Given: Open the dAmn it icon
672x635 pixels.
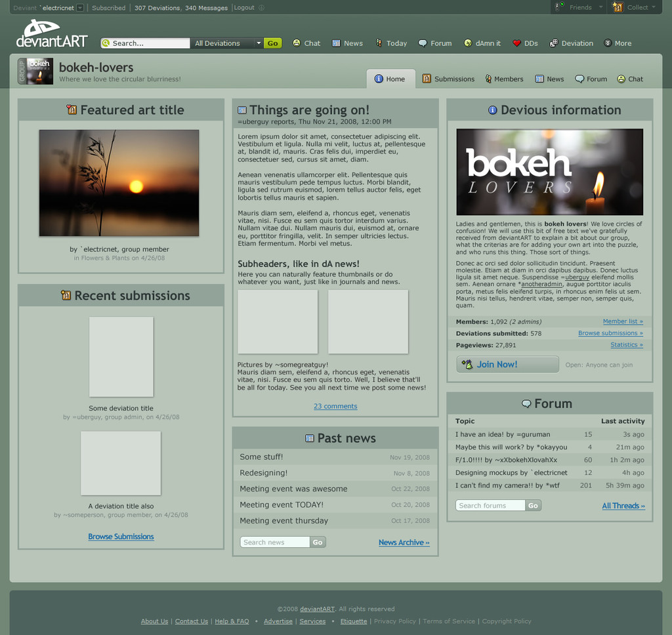Looking at the screenshot, I should [468, 43].
